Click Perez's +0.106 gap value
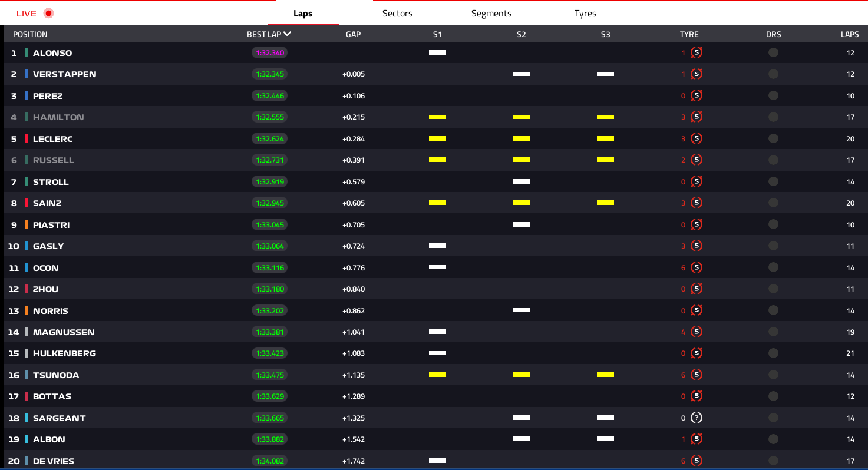The image size is (868, 470). point(354,95)
